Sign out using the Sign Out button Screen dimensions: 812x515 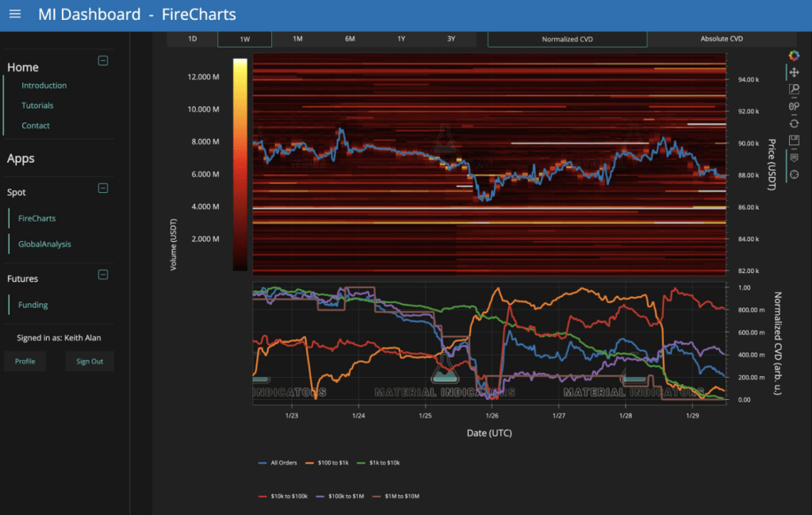pyautogui.click(x=90, y=360)
